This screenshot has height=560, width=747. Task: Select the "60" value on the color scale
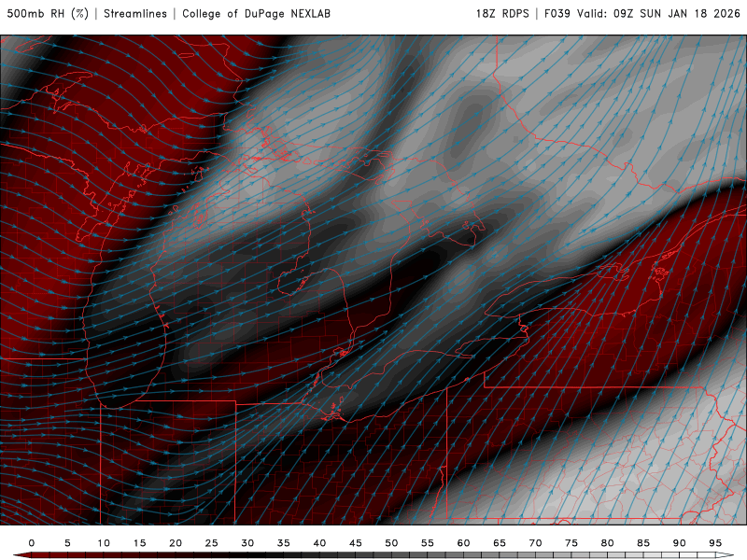pyautogui.click(x=463, y=543)
